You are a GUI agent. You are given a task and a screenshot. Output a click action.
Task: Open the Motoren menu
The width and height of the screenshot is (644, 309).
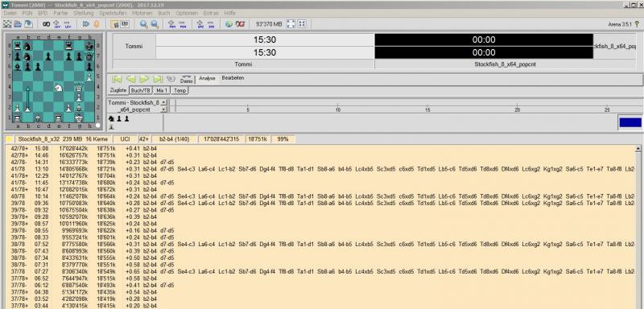142,13
